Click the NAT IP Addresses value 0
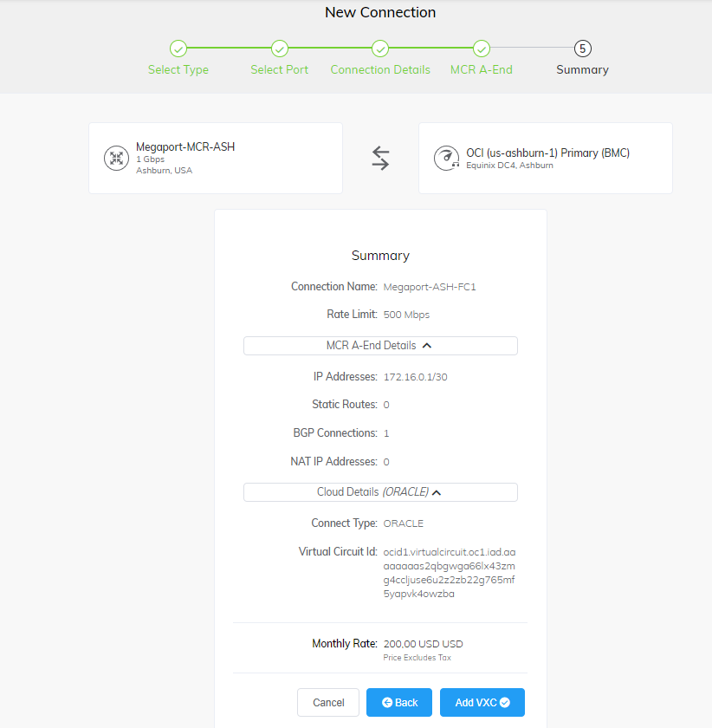The image size is (712, 728). (386, 462)
